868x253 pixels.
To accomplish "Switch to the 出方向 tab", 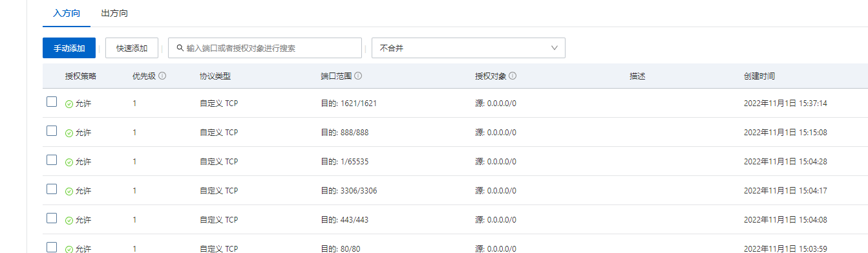I will [x=114, y=13].
